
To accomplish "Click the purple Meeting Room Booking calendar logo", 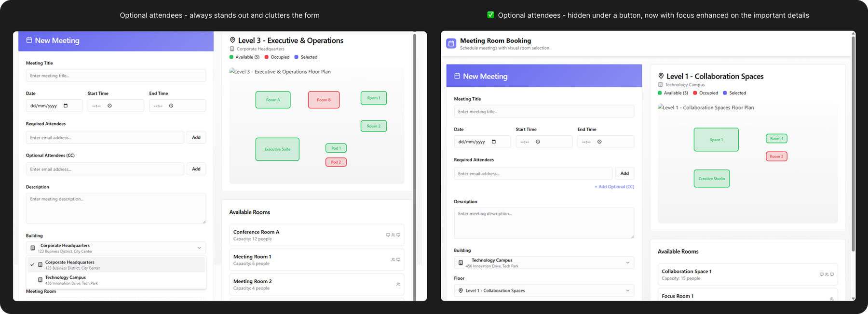I will tap(451, 43).
